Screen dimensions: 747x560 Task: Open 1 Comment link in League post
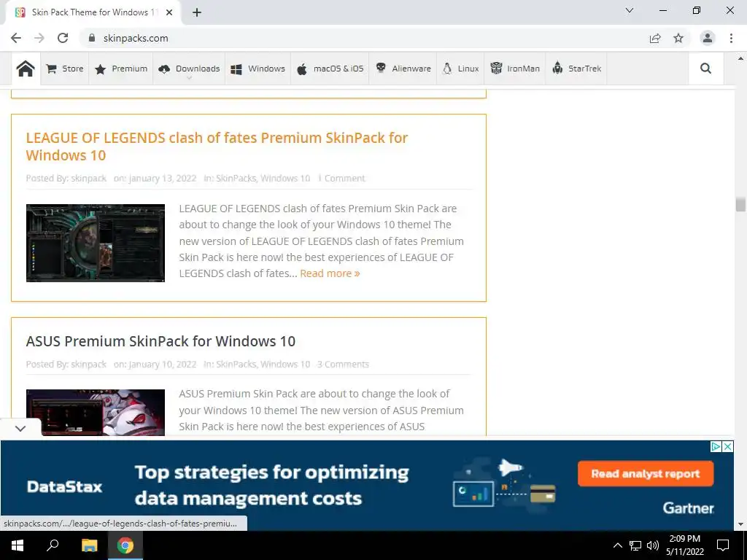point(341,178)
